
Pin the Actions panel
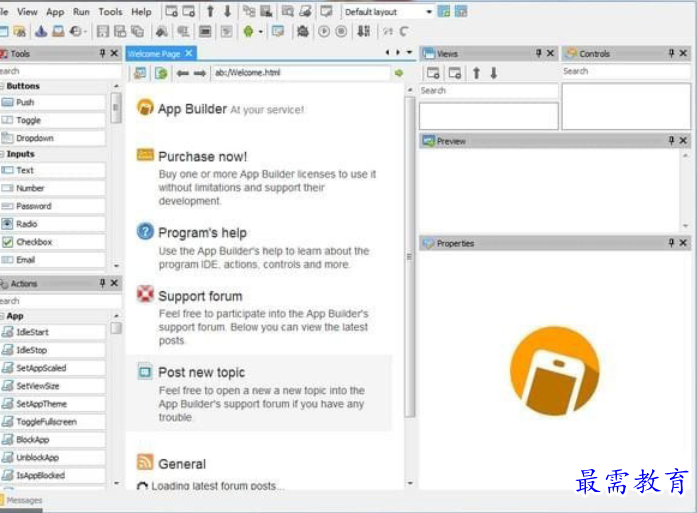tap(102, 283)
